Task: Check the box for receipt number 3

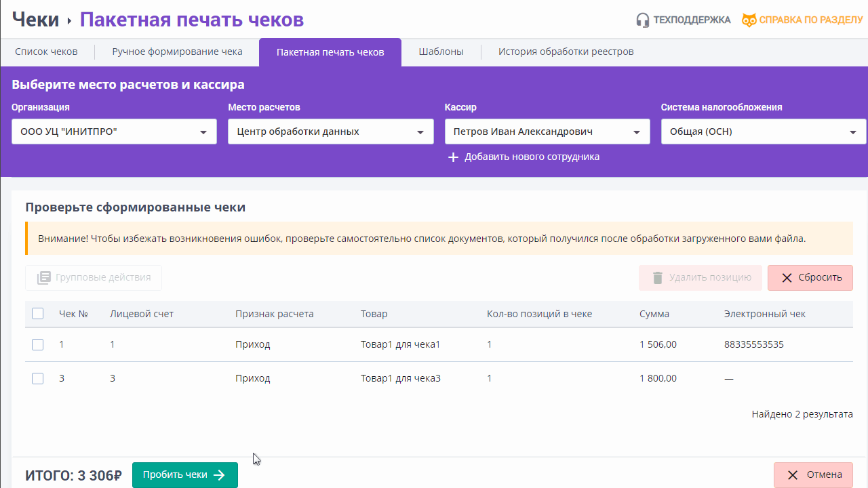Action: click(x=38, y=378)
